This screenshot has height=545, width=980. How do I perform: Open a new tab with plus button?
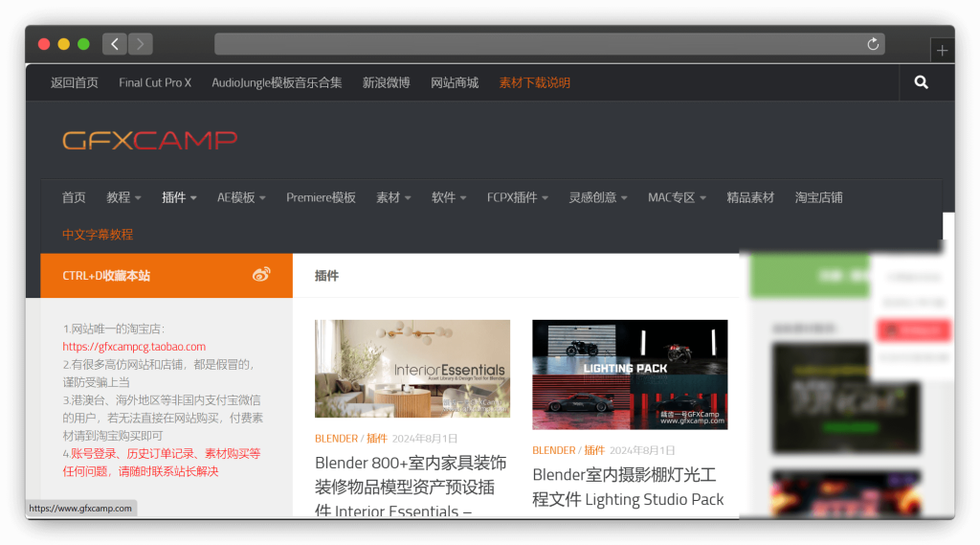[942, 51]
